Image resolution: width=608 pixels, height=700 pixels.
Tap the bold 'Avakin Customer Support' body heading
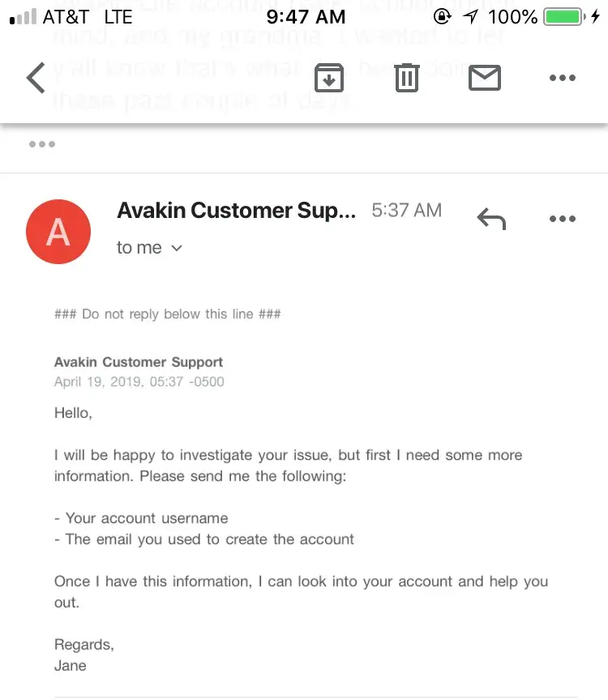click(139, 362)
